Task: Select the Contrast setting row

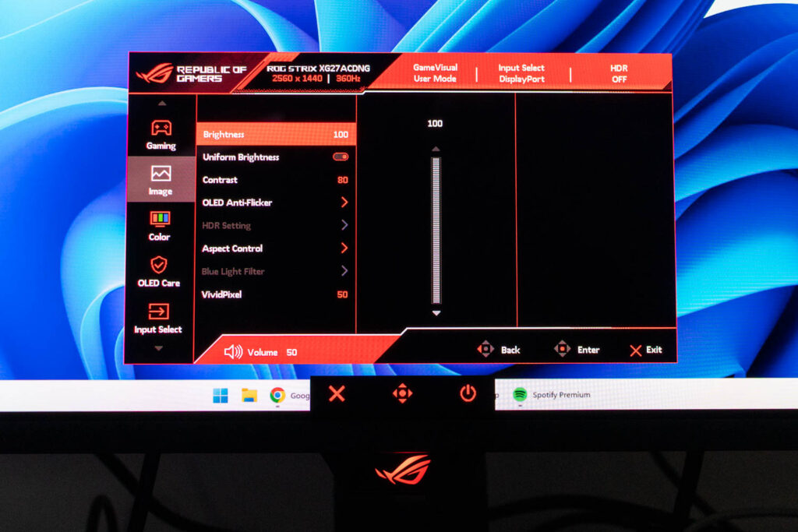Action: 275,179
